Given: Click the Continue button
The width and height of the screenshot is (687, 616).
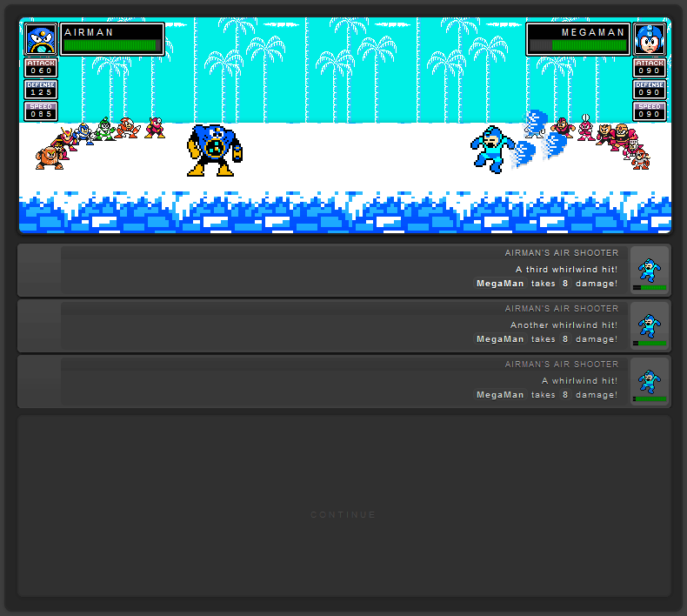Looking at the screenshot, I should (x=344, y=514).
